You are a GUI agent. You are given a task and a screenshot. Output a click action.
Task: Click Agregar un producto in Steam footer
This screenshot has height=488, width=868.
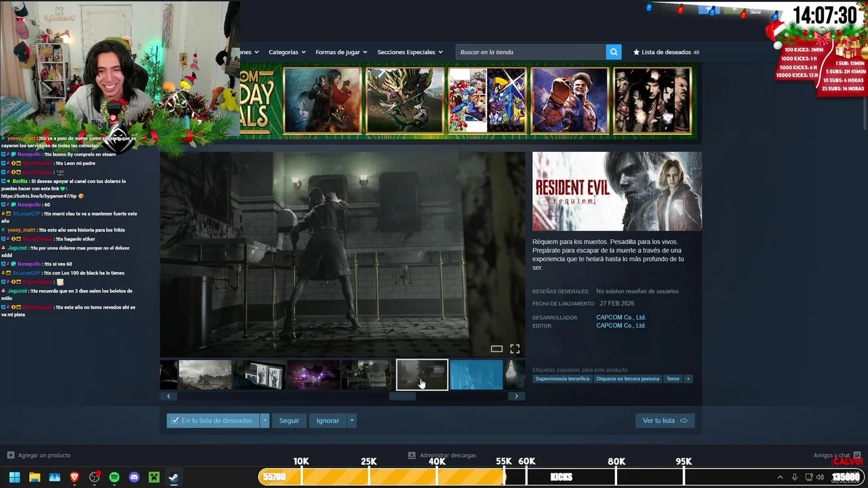click(x=39, y=455)
